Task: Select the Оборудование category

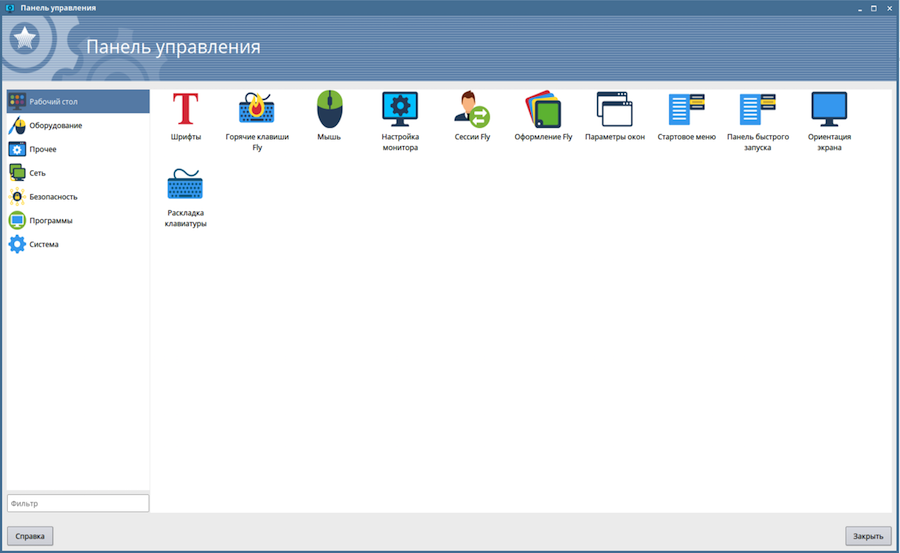Action: pos(55,125)
